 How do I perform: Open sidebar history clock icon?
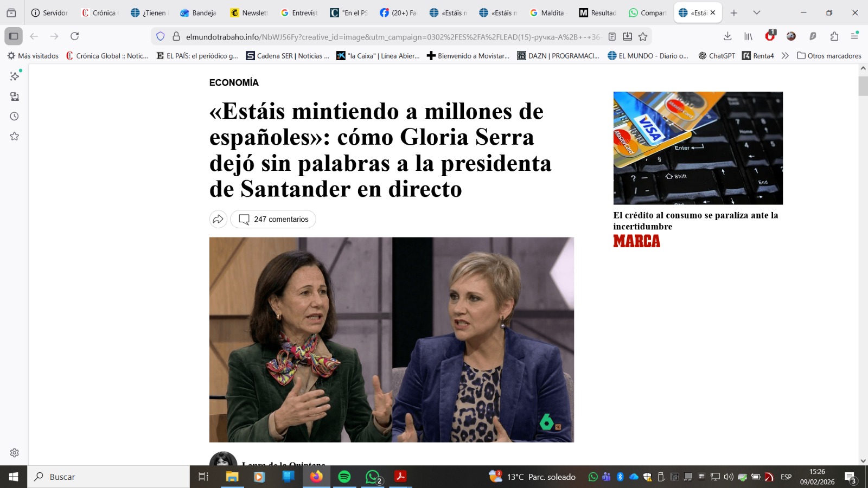tap(15, 117)
